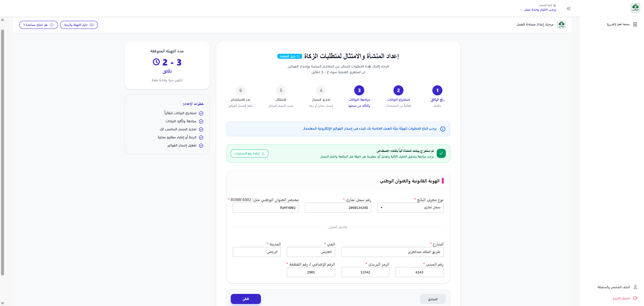Viewport: 644px width, 306px height.
Task: Click the رقم سجل تجاري input field
Action: [x=338, y=208]
